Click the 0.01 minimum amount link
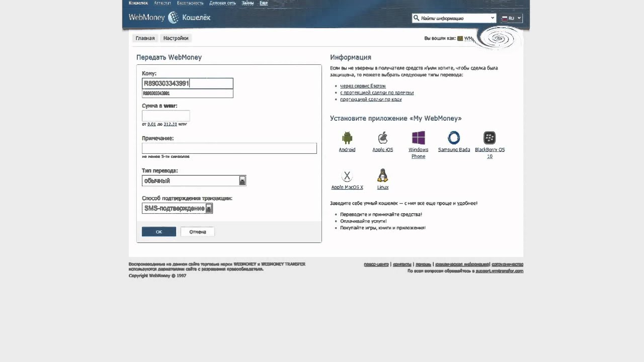Screen dimensions: 644x362 151,124
